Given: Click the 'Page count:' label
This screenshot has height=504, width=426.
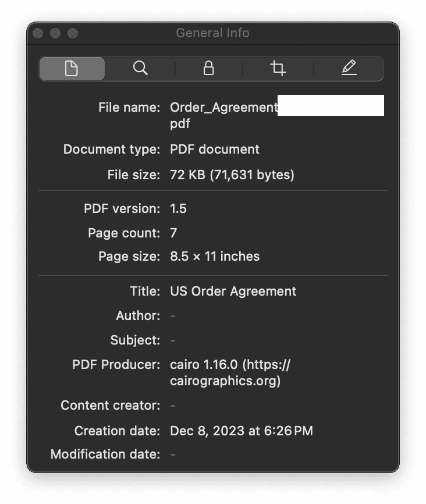Looking at the screenshot, I should pos(124,233).
